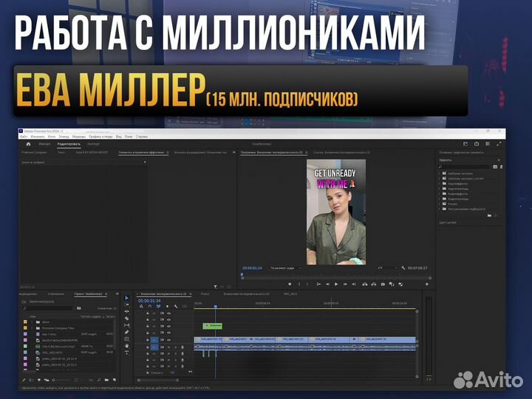Expand the Видеоэффекты folder in Effects
The width and height of the screenshot is (532, 399).
(440, 194)
